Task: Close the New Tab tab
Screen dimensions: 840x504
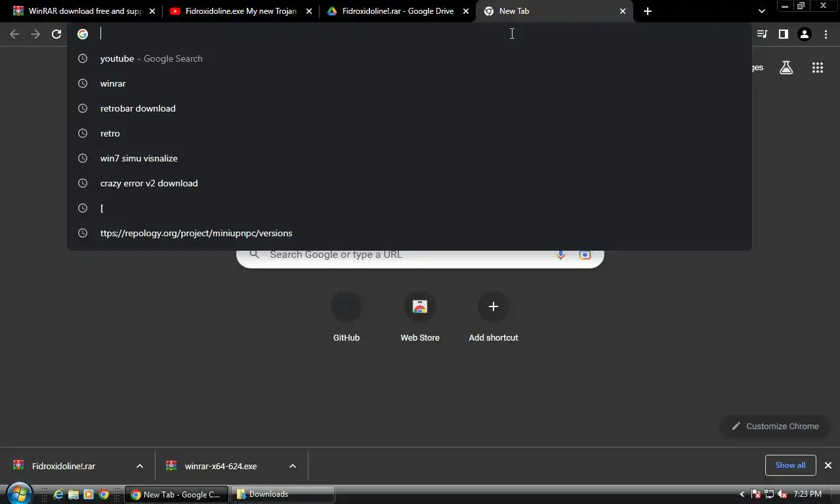Action: 623,11
